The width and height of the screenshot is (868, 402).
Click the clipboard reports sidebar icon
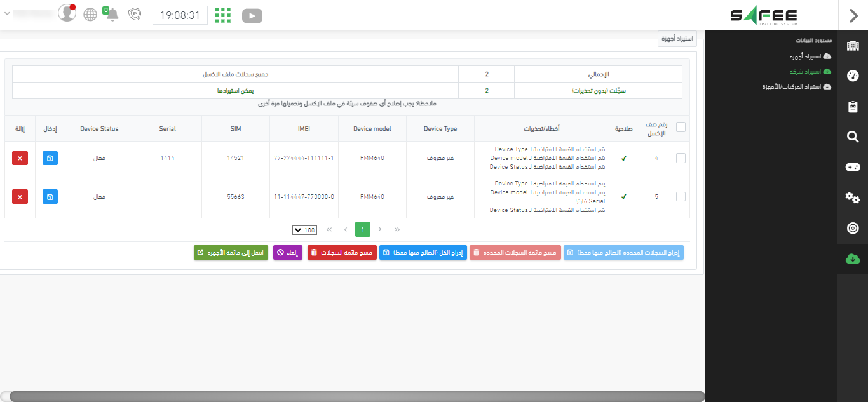[853, 107]
